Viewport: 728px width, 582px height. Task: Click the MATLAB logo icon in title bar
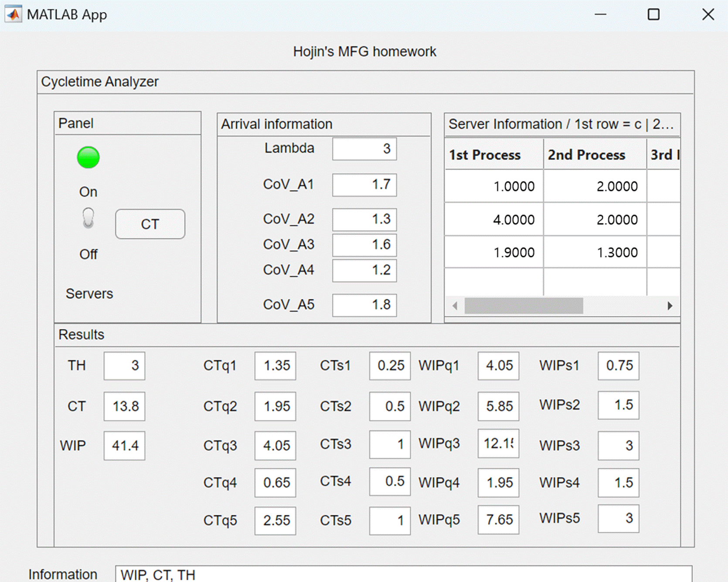point(13,14)
